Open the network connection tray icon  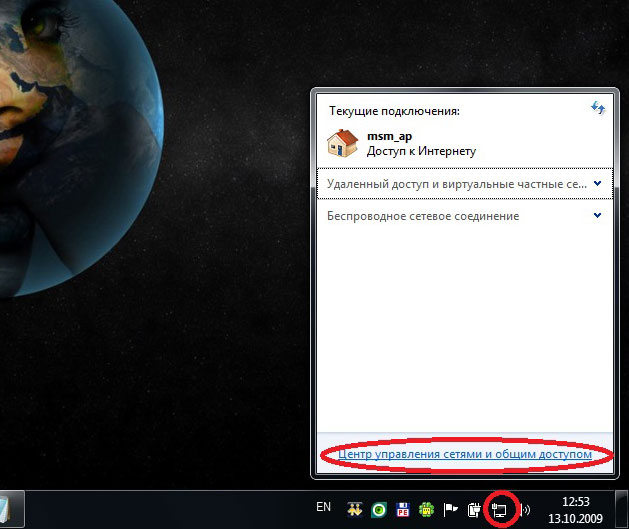499,509
